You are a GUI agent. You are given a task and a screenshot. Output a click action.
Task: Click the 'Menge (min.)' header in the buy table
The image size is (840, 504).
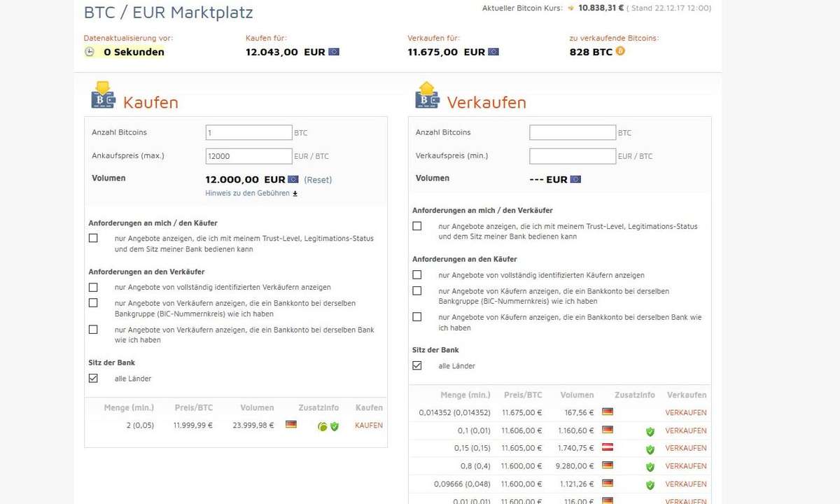pos(129,407)
